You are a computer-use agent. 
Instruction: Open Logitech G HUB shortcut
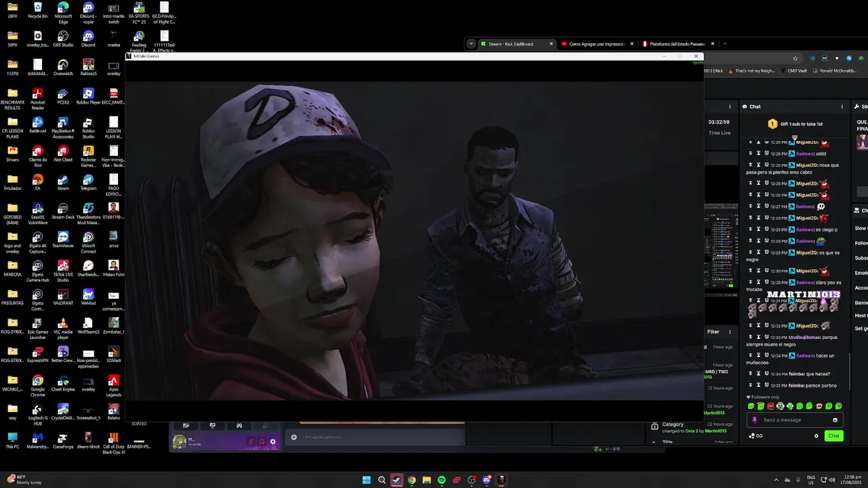(x=37, y=414)
